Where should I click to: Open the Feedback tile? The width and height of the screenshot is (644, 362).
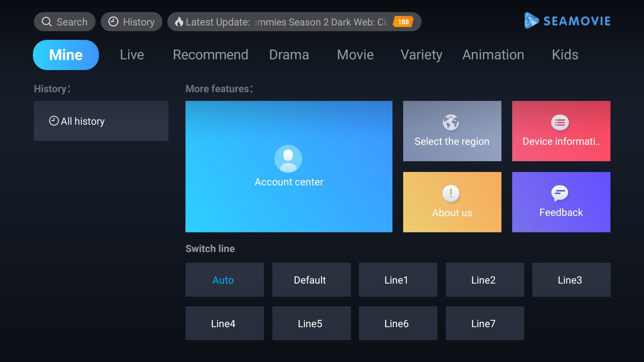(561, 202)
